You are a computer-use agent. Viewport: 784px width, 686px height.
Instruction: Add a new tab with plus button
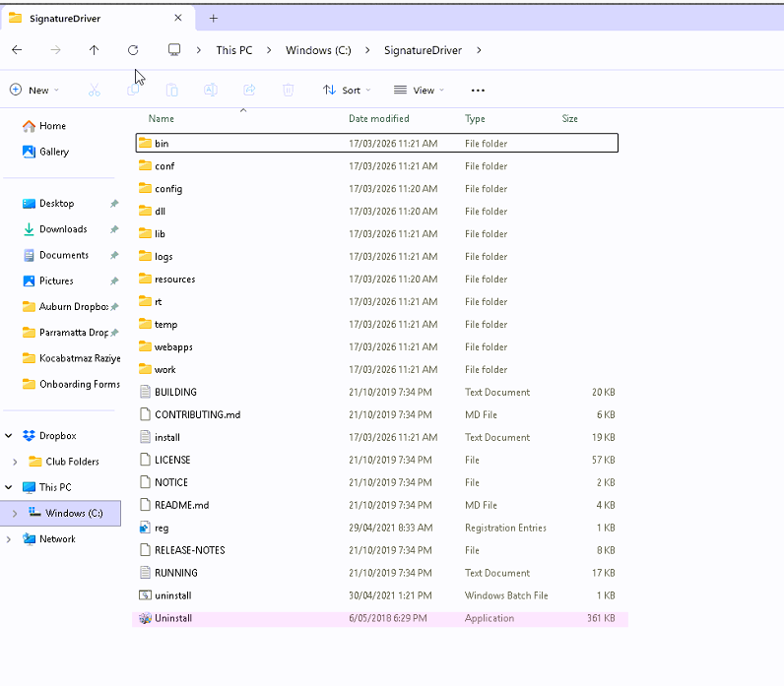(214, 18)
